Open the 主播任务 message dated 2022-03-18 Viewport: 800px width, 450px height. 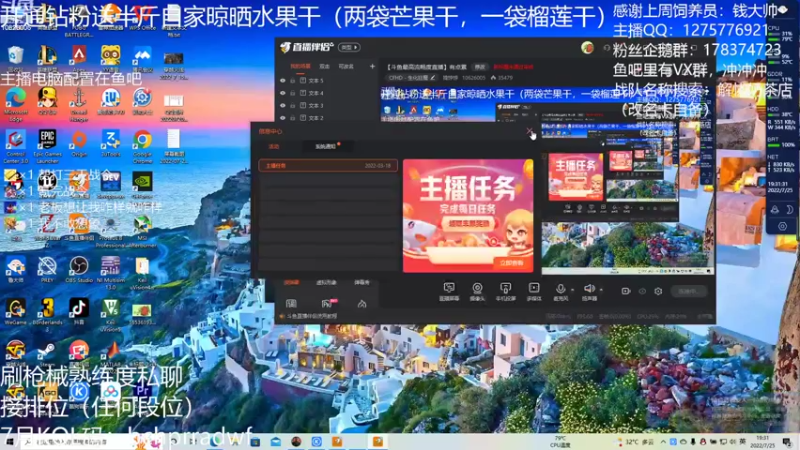pyautogui.click(x=328, y=166)
